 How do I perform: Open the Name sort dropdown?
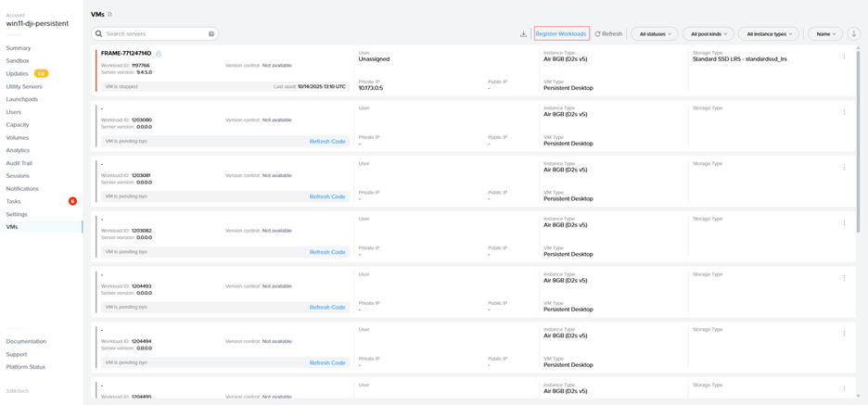[824, 34]
